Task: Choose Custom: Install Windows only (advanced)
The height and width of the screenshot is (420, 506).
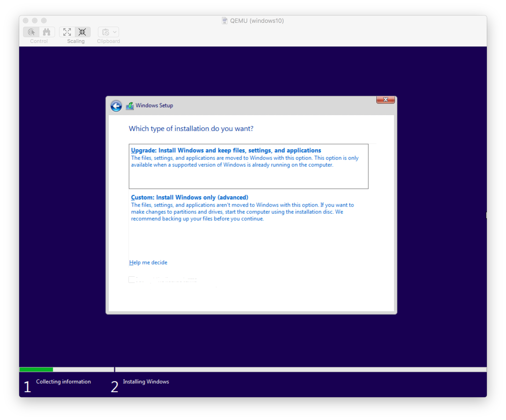Action: (x=189, y=197)
